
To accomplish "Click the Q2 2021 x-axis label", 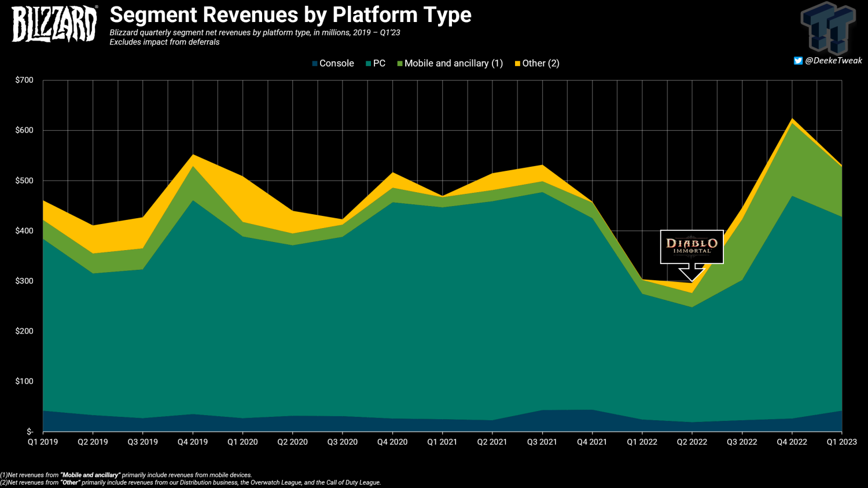I will [x=492, y=442].
